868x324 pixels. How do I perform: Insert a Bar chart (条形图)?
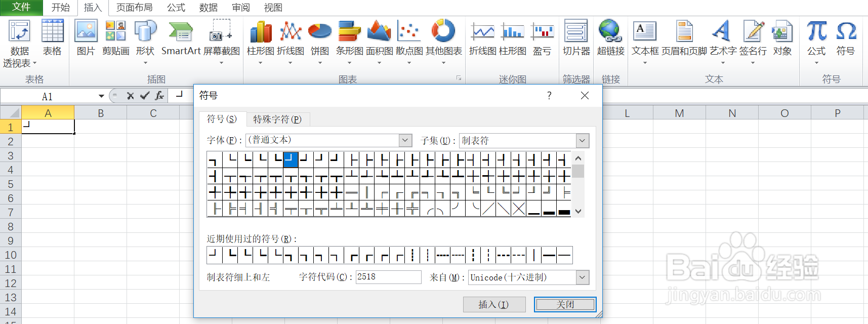(x=349, y=43)
